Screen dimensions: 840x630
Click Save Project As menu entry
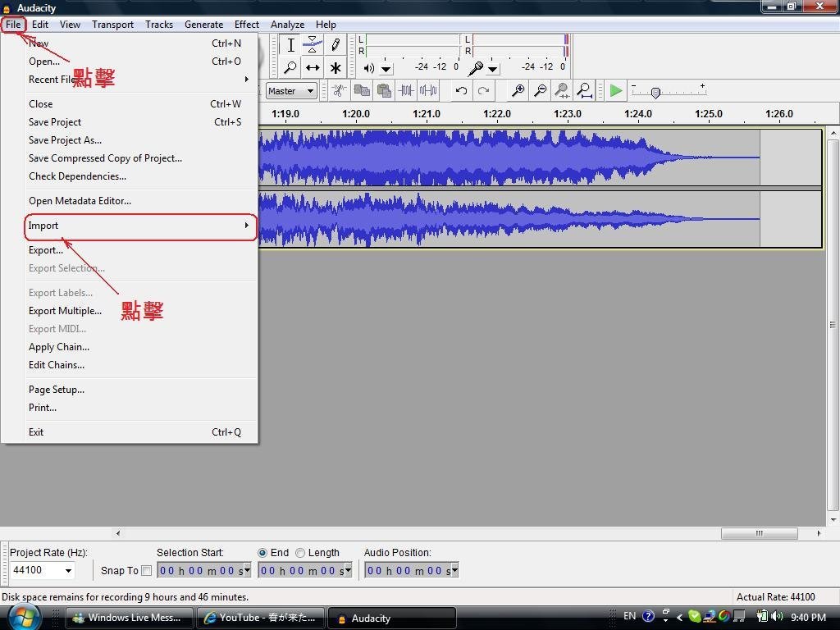[65, 140]
